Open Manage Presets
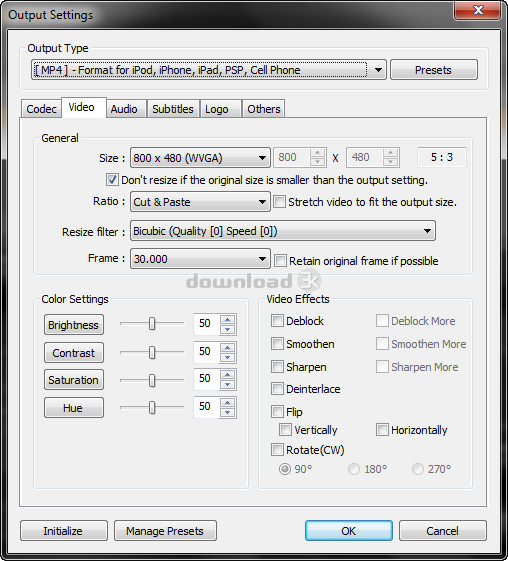Image resolution: width=508 pixels, height=561 pixels. click(x=165, y=531)
